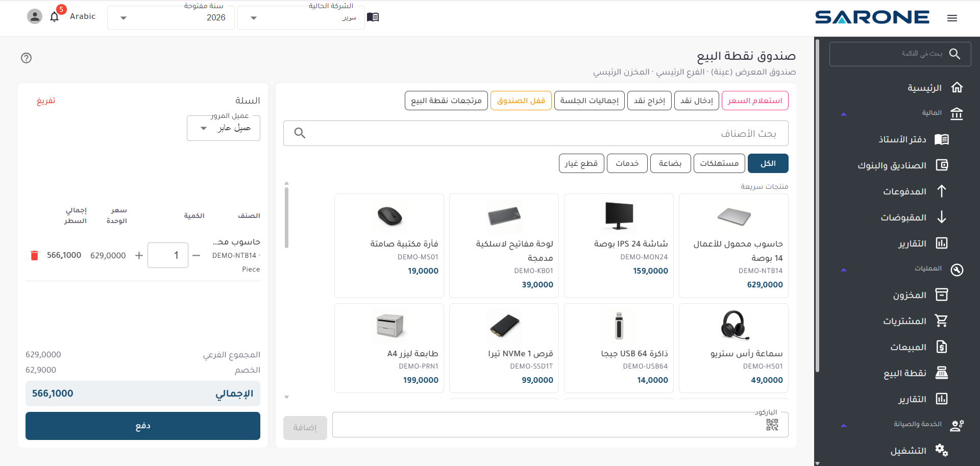Select the بضاعة category filter
980x466 pixels.
tap(670, 163)
